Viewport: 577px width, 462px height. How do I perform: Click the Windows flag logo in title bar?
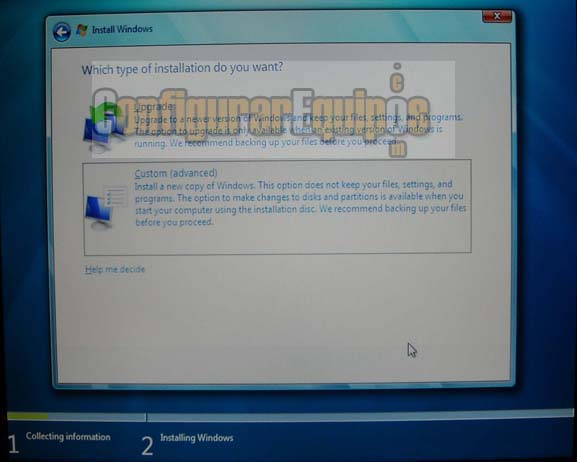82,30
